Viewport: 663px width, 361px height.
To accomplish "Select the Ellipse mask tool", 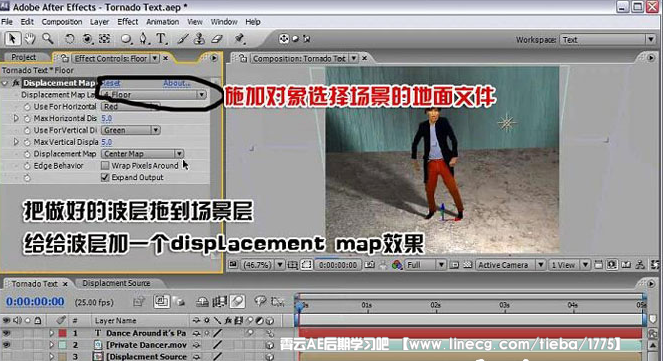I will [126, 39].
